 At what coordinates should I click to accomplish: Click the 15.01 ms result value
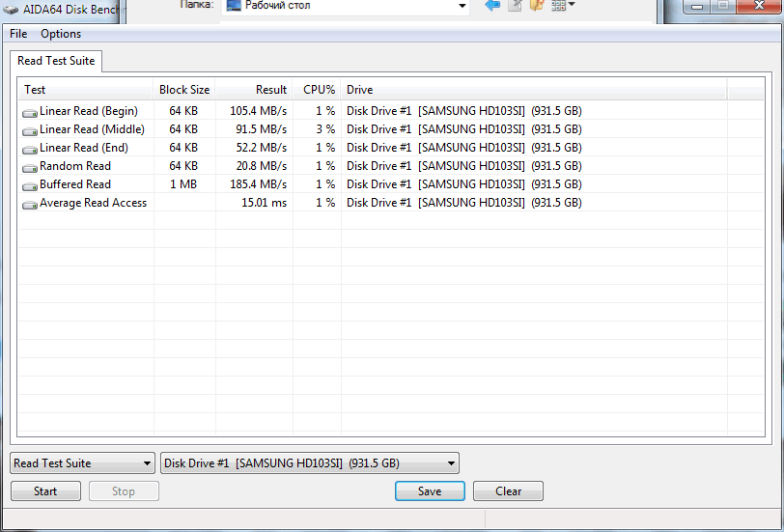tap(264, 203)
